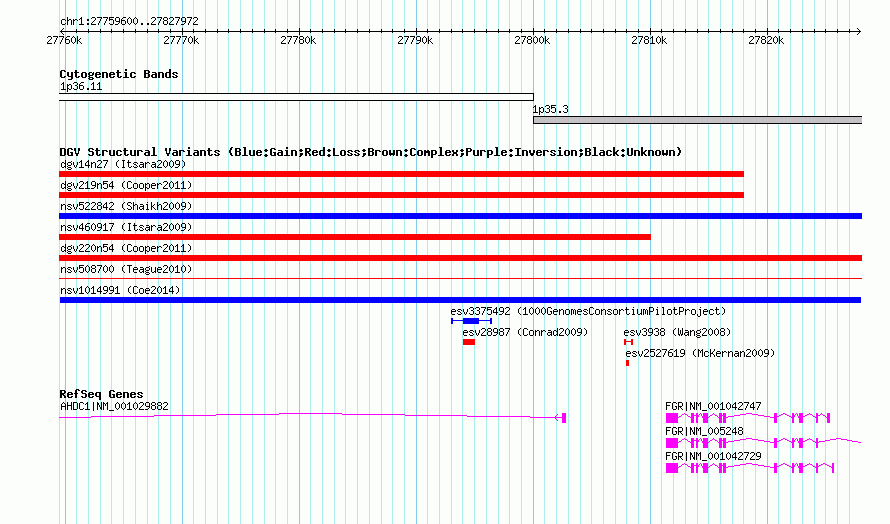Click the tiny red esv2527619 marker
The image size is (890, 524).
(627, 363)
